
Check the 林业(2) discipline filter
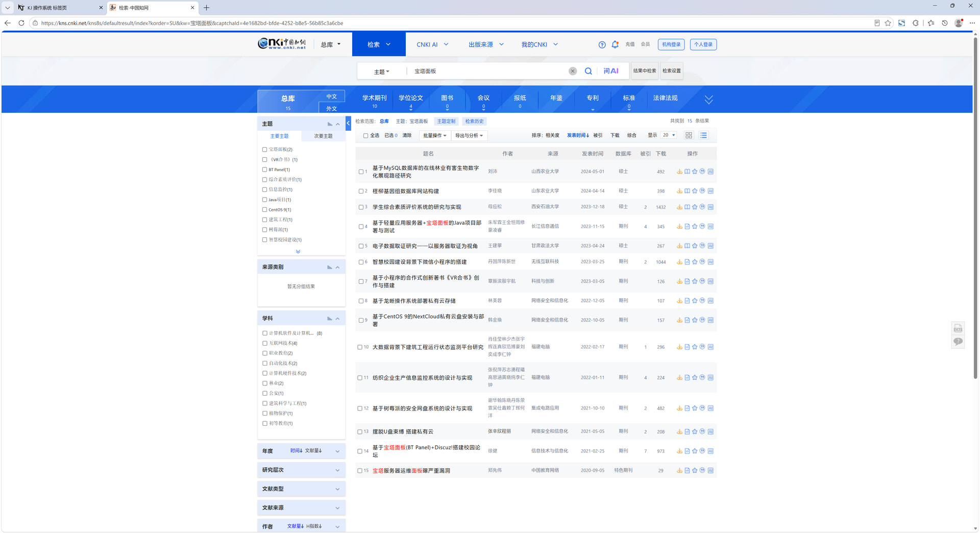coord(264,383)
